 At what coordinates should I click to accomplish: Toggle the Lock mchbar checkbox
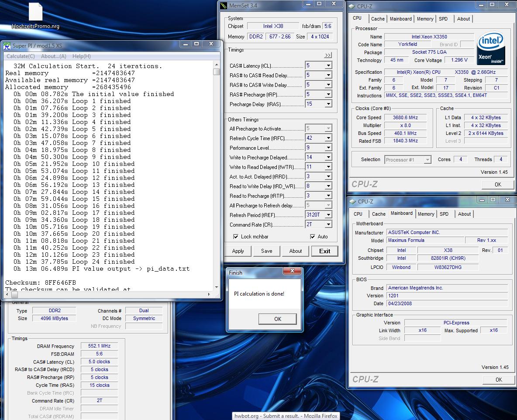pyautogui.click(x=236, y=237)
